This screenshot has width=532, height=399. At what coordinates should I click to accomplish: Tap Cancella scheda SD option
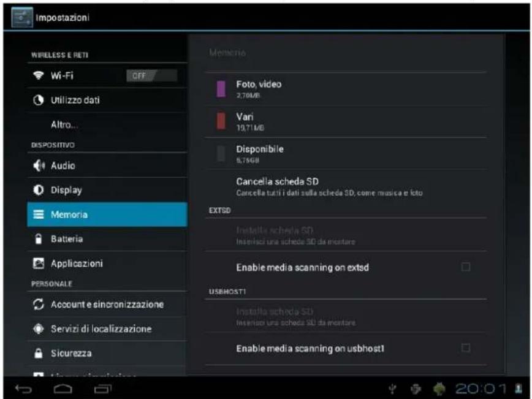tap(346, 186)
